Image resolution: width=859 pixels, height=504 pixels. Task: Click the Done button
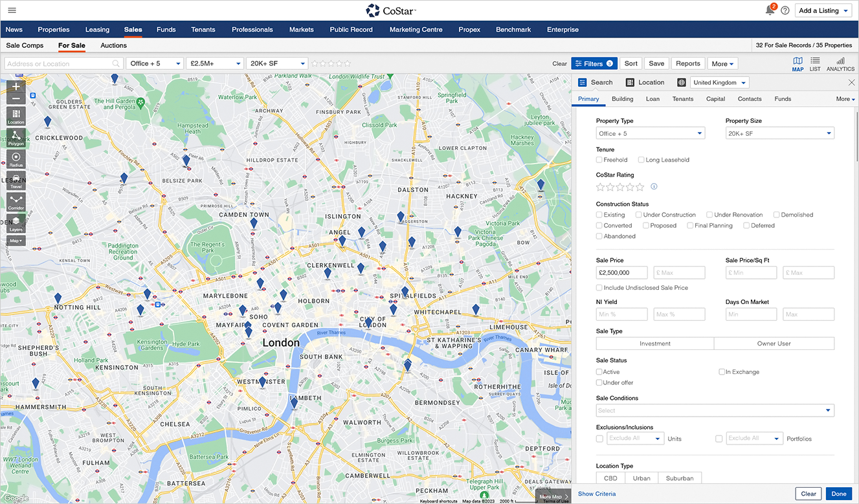839,494
